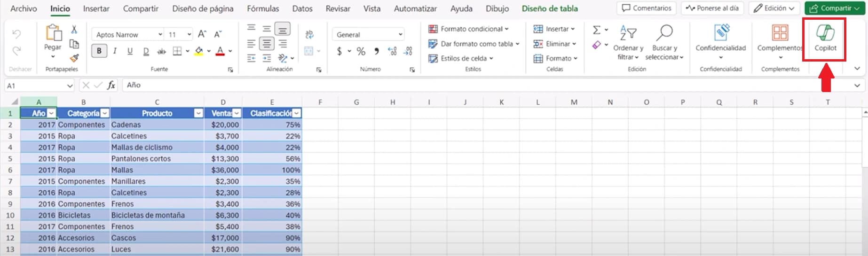Apply currency dollar format

tap(339, 51)
